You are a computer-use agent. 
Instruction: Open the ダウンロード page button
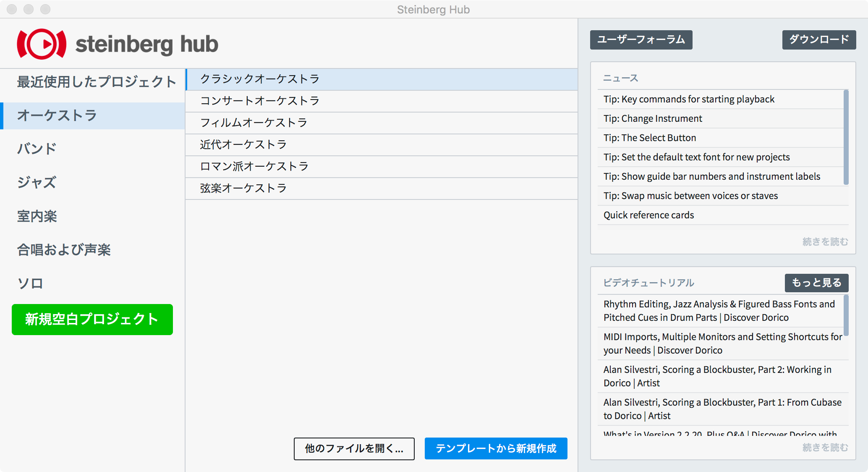coord(819,40)
